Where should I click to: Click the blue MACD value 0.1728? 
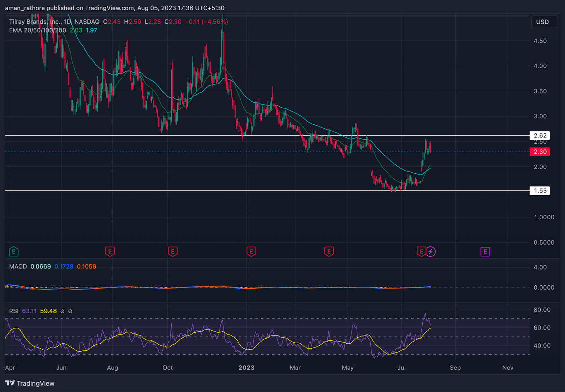point(64,267)
